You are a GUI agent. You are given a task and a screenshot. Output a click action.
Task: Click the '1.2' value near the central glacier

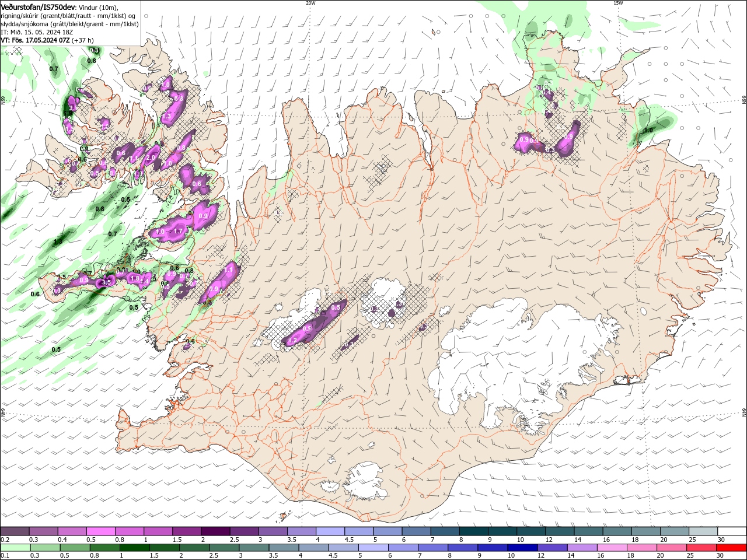[293, 340]
